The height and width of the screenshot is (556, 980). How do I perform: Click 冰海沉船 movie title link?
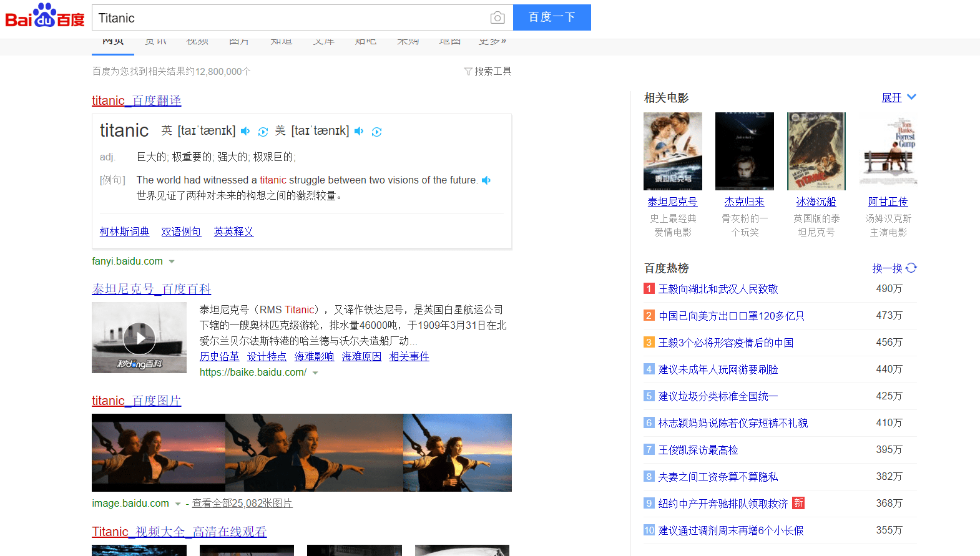tap(816, 202)
